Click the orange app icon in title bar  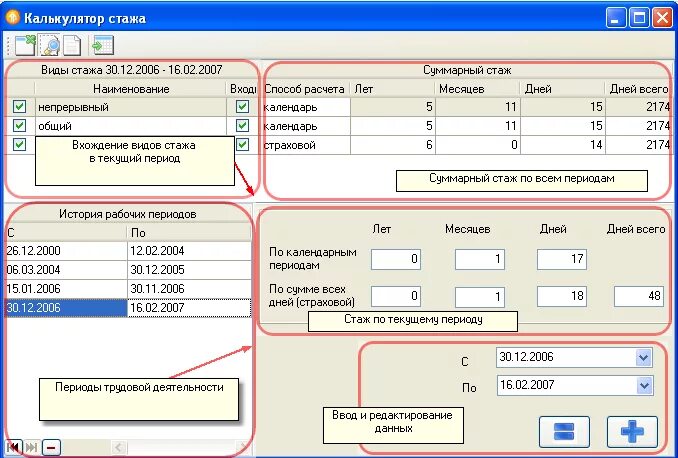pos(13,18)
